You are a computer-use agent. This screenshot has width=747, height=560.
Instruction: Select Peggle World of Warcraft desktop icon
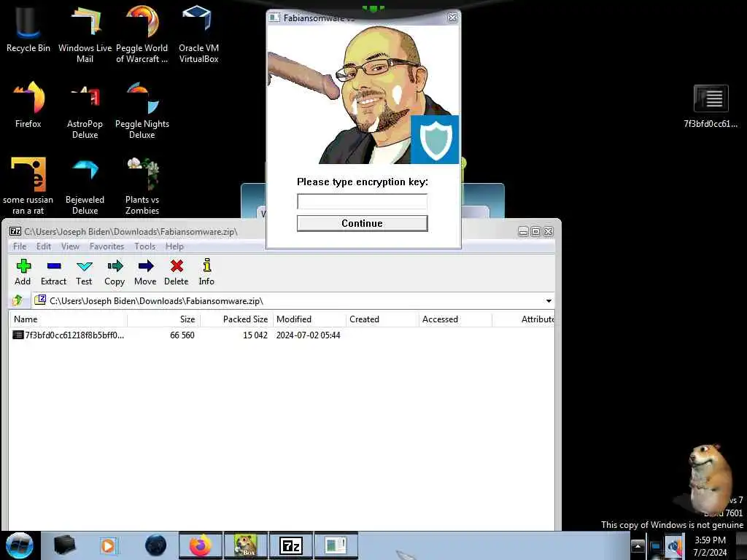tap(142, 34)
